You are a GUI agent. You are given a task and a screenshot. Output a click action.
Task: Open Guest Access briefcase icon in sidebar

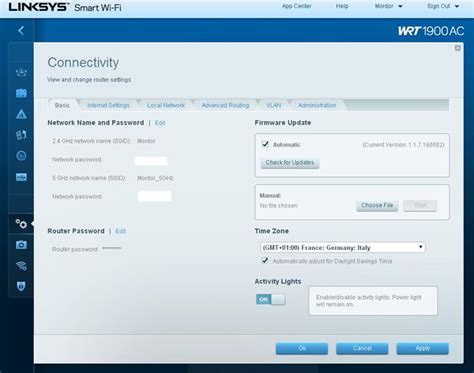click(x=21, y=93)
